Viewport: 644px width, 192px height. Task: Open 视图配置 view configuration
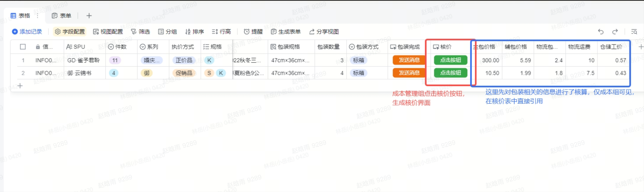(x=108, y=32)
